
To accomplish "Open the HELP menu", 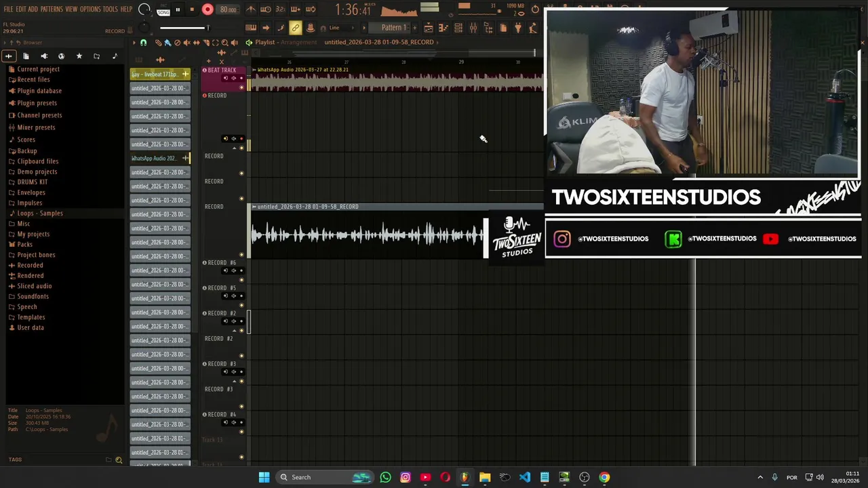I will click(x=127, y=9).
